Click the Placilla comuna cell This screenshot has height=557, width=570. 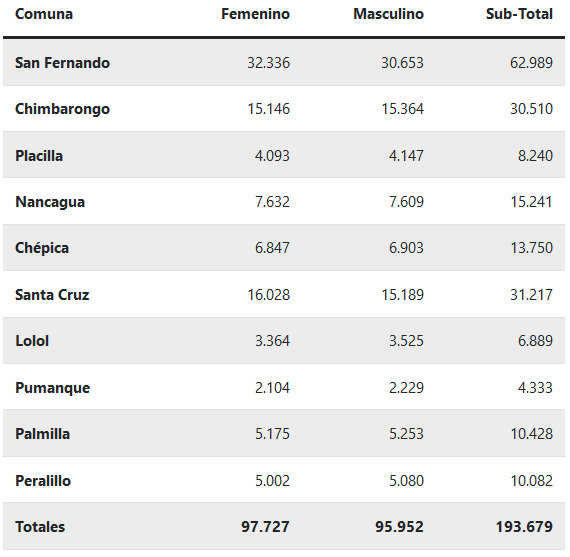click(x=39, y=156)
